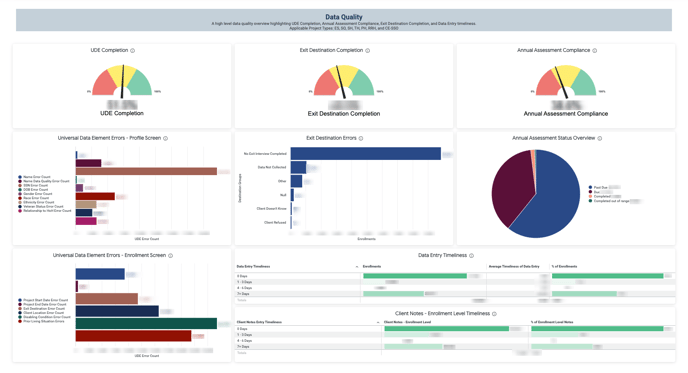Select 1 - 3 Days row in Client Notes table
Viewport: 688px width, 373px height.
[455, 335]
